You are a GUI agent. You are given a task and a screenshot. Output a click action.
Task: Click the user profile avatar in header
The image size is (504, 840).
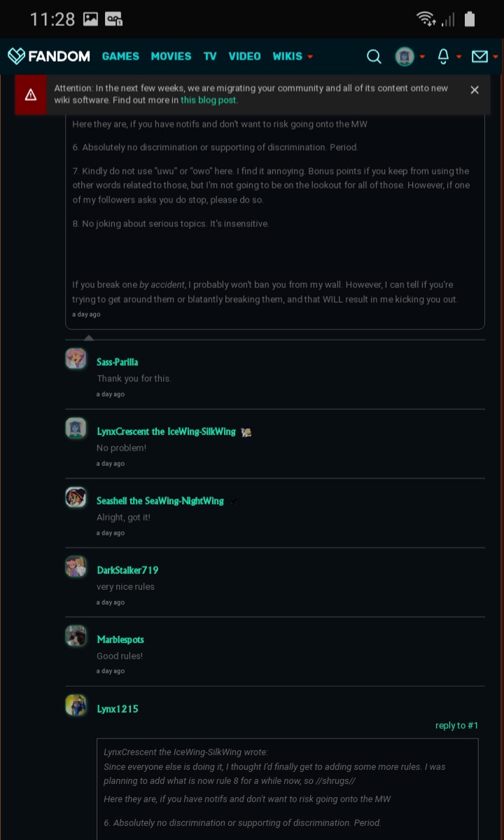tap(405, 57)
